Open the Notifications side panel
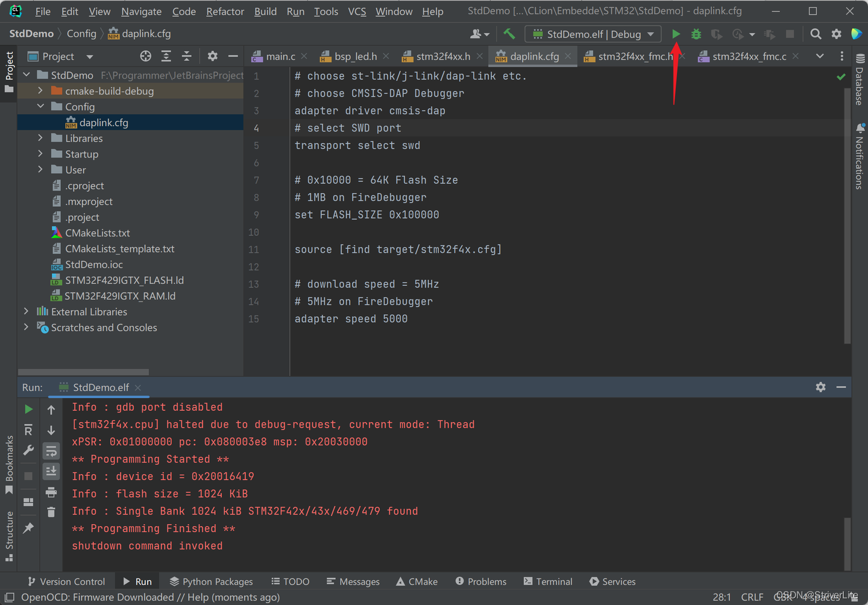This screenshot has height=605, width=868. [860, 156]
